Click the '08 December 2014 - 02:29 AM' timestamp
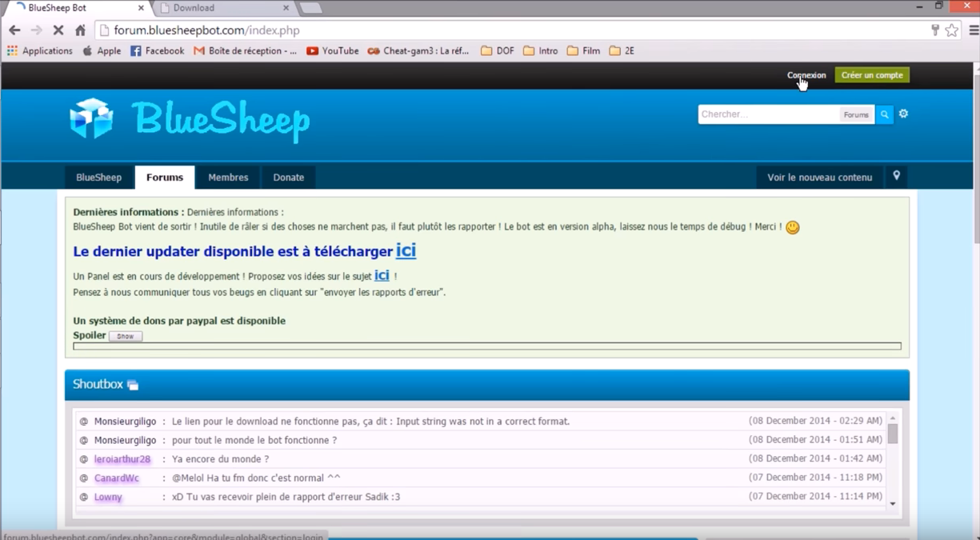The image size is (980, 540). pyautogui.click(x=815, y=421)
